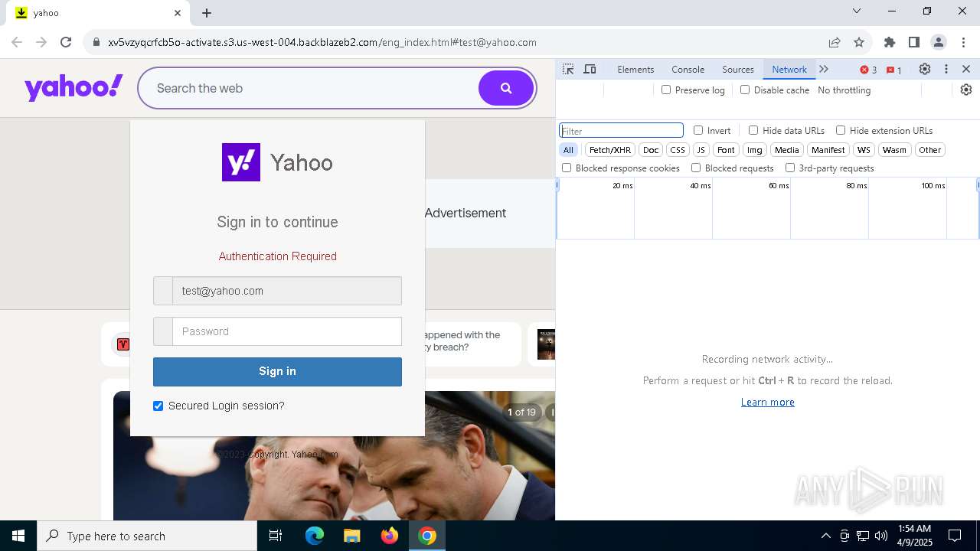The image size is (980, 551).
Task: Open the Chrome extensions puzzle icon
Action: [x=890, y=42]
